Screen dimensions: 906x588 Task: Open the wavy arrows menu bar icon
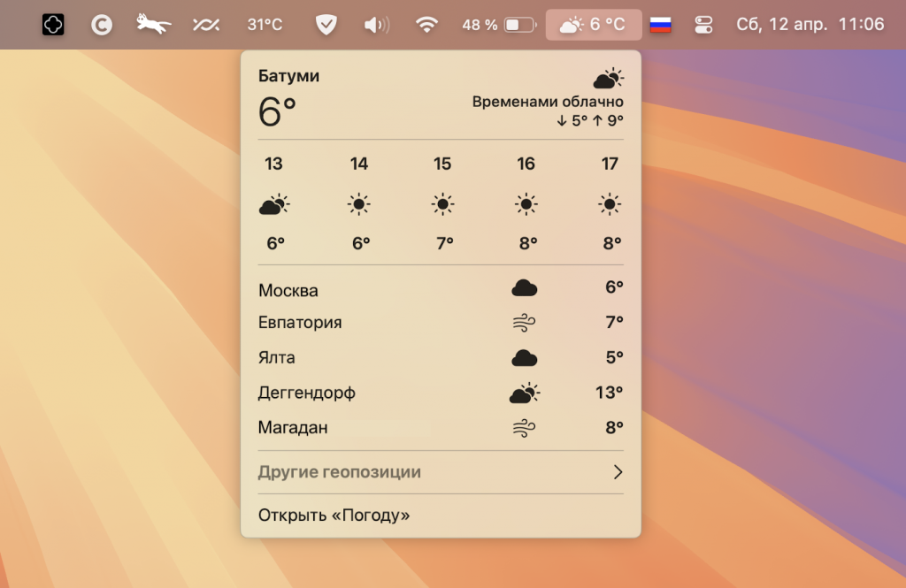(206, 25)
